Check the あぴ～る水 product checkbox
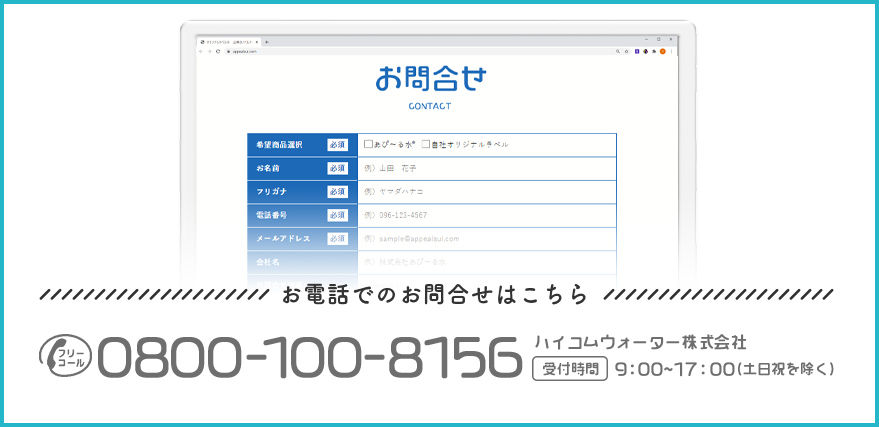 click(x=368, y=145)
